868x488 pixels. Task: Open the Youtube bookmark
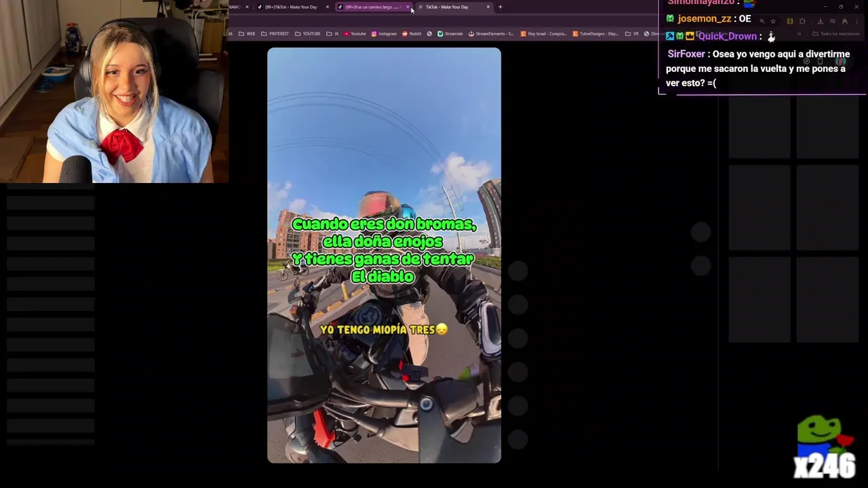(x=355, y=34)
